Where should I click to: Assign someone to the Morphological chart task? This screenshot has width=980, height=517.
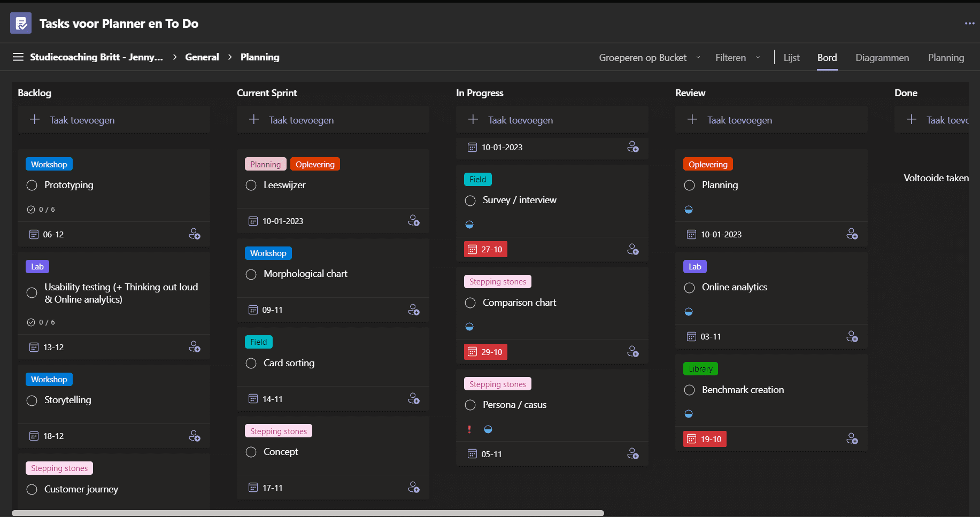coord(413,310)
